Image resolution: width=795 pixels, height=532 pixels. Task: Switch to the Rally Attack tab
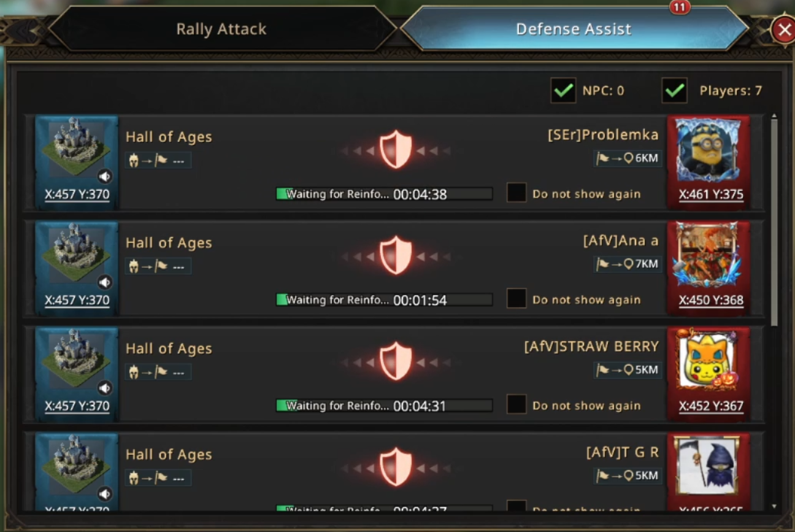(221, 29)
